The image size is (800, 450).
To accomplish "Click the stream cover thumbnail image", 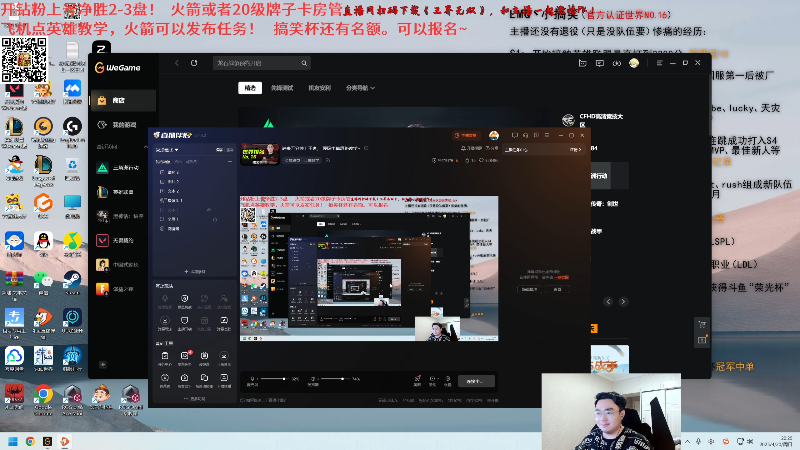I will coord(260,154).
